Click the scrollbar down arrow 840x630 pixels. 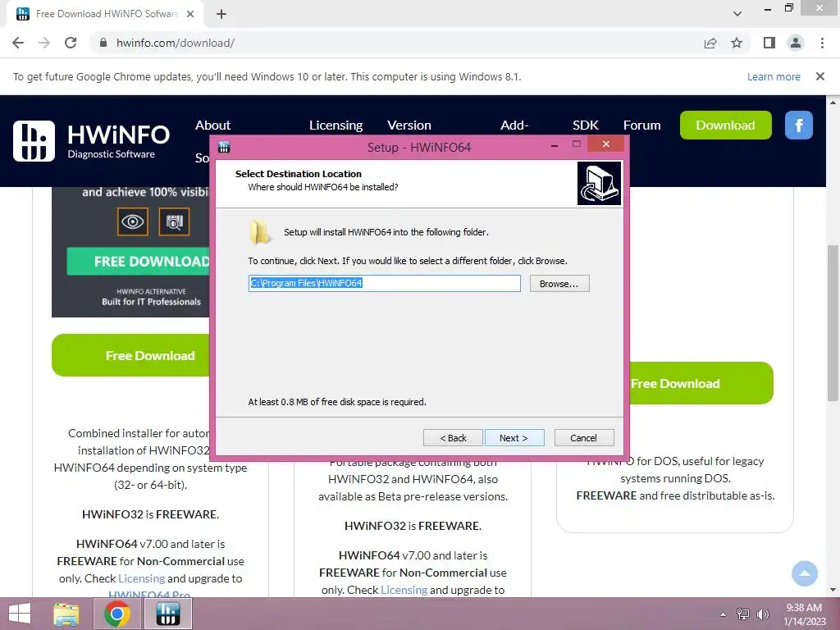833,591
